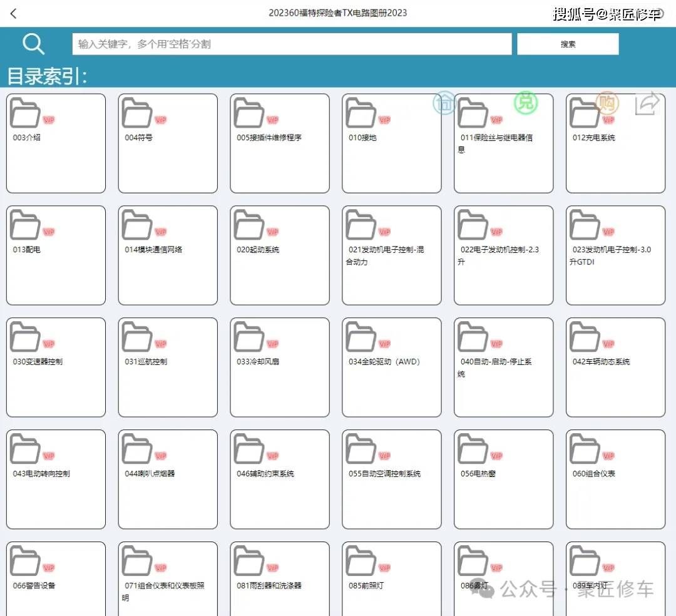Screen dimensions: 676x616
Task: Select 060组合仪表 folder
Action: 616,480
